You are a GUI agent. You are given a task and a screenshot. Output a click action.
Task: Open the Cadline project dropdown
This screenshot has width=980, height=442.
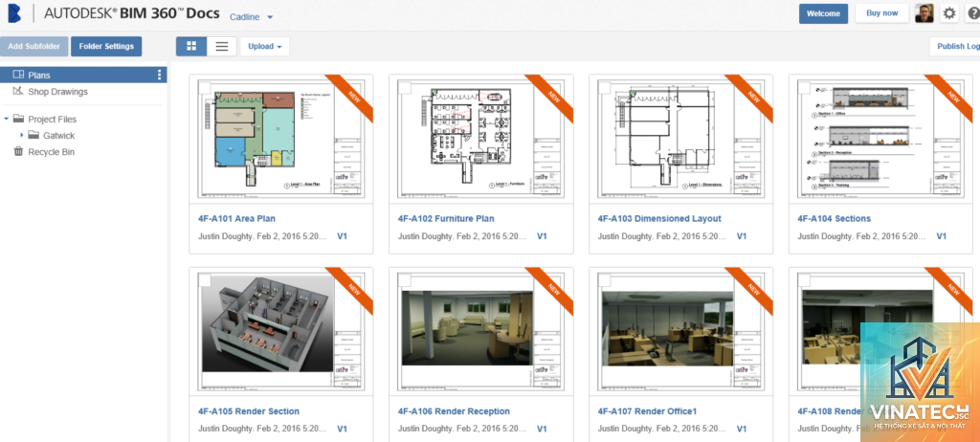[x=252, y=17]
